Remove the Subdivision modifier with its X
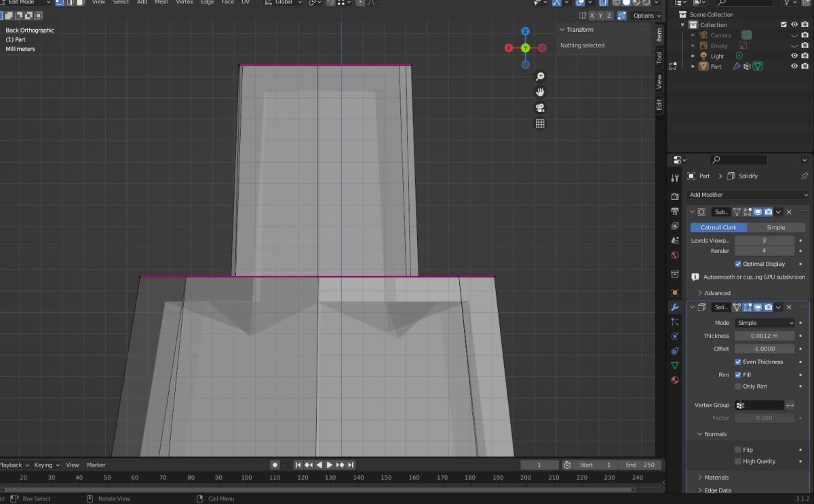 click(789, 212)
